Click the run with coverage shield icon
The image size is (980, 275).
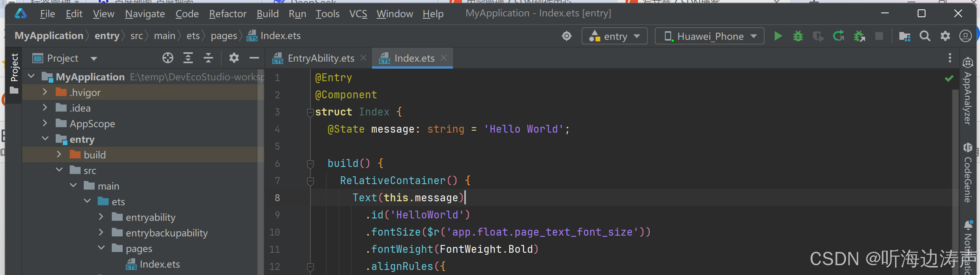click(818, 36)
